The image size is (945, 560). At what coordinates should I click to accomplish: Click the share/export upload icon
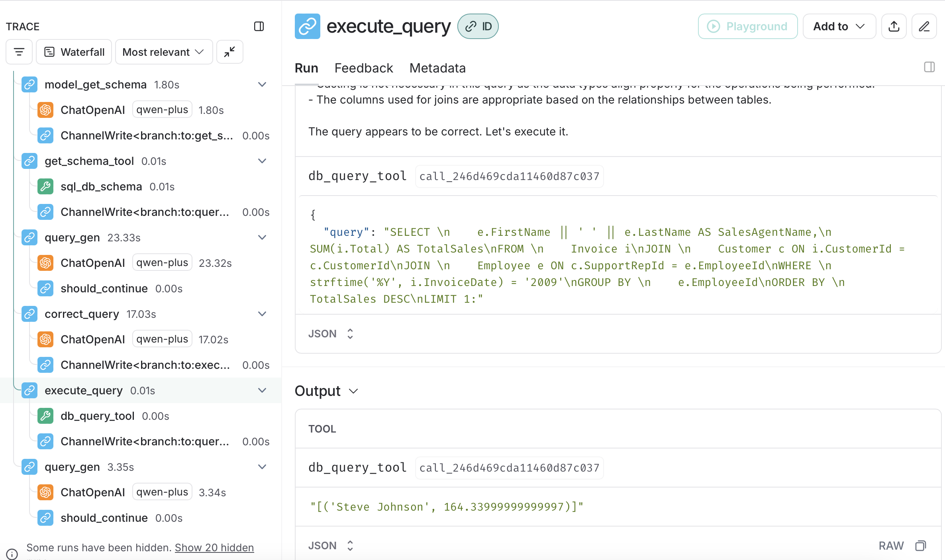coord(894,26)
